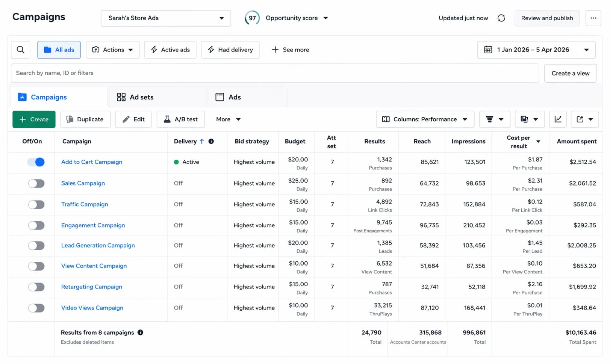This screenshot has width=610, height=364.
Task: Click the calendar icon in date range
Action: (x=488, y=50)
